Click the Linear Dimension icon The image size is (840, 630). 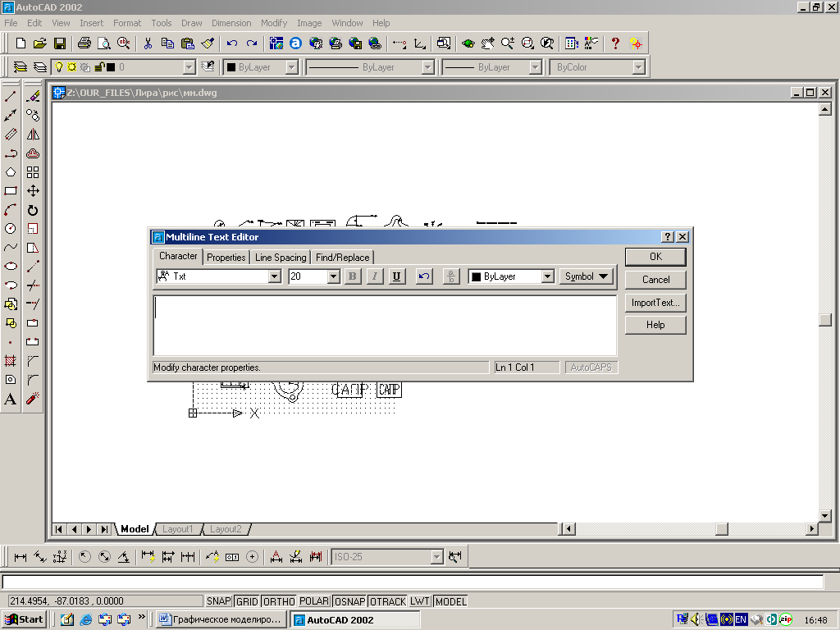[21, 557]
